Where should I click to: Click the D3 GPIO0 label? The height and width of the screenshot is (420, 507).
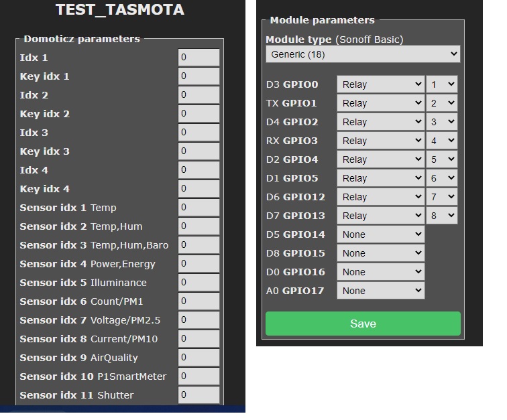tap(292, 84)
